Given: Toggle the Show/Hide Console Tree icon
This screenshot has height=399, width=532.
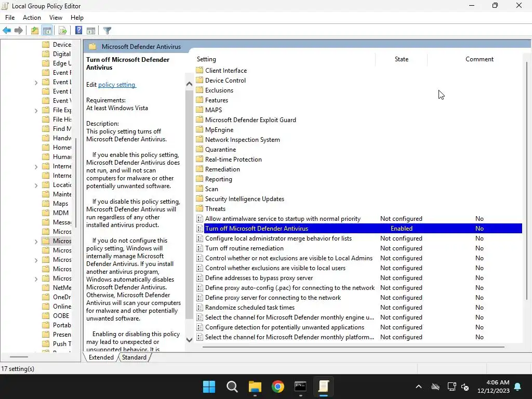Looking at the screenshot, I should click(x=47, y=31).
